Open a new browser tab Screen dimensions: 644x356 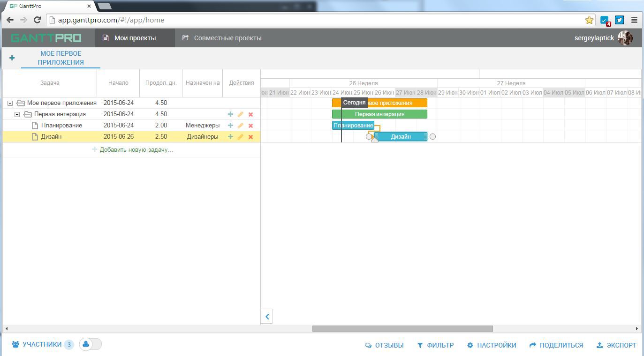pos(105,6)
